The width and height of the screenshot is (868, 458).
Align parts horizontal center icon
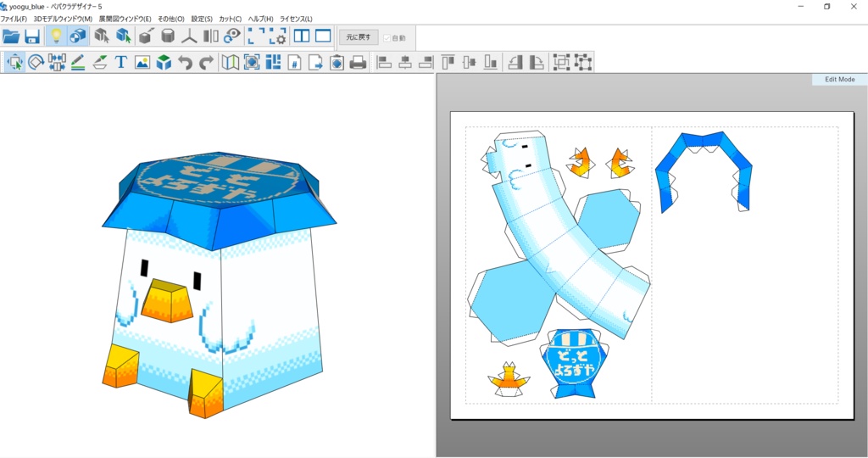[405, 62]
